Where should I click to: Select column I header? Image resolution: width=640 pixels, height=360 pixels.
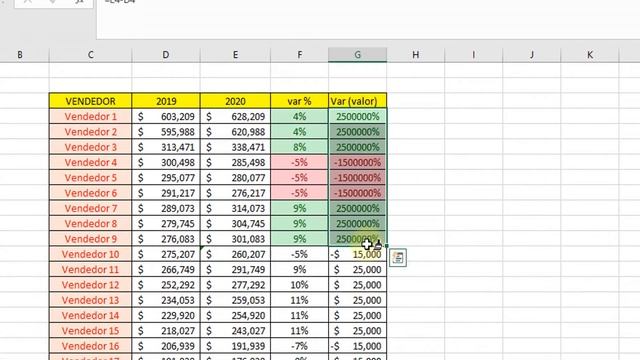pyautogui.click(x=473, y=55)
